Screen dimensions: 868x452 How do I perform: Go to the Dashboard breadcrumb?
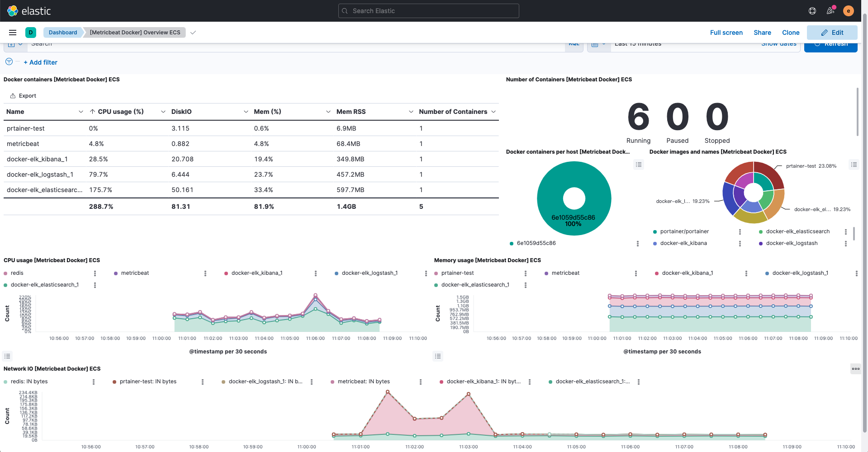[63, 33]
